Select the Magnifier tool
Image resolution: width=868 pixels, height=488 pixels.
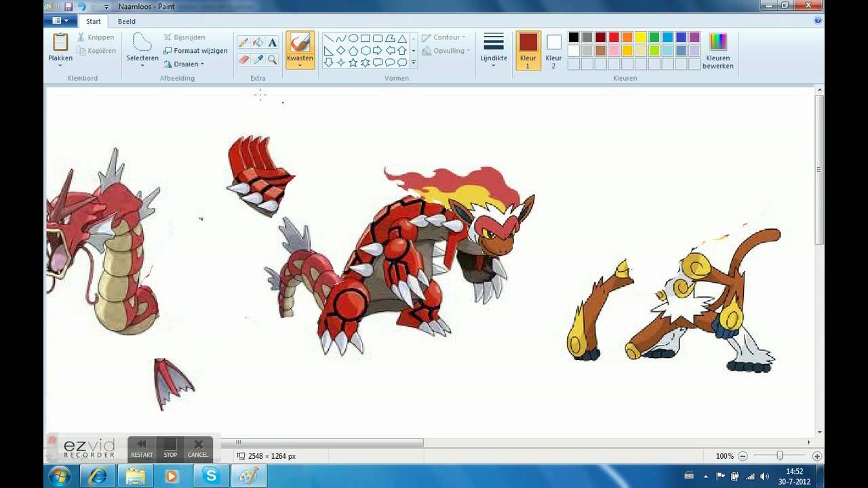(x=273, y=60)
